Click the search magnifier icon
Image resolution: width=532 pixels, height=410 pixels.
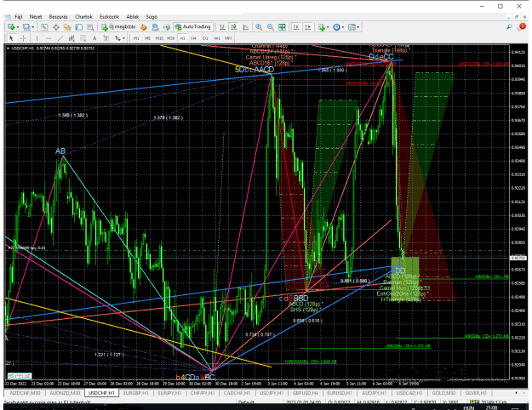(x=509, y=27)
